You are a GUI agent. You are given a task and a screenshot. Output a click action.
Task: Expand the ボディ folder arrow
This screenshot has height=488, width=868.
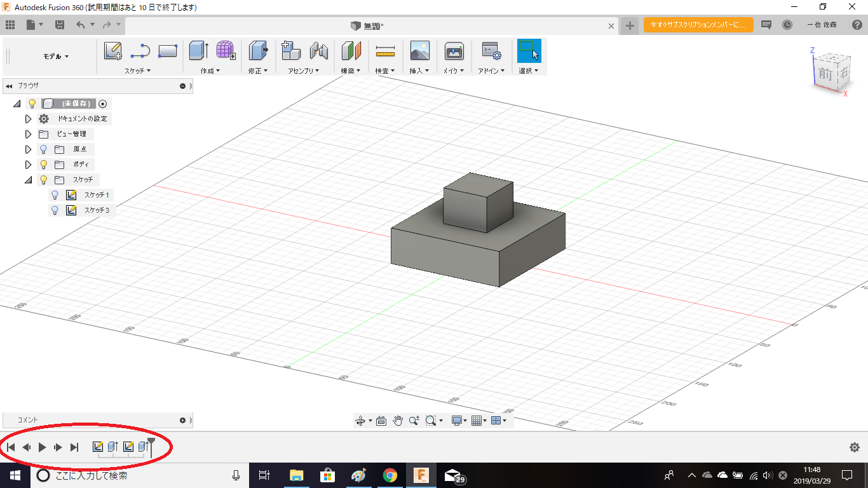point(28,165)
